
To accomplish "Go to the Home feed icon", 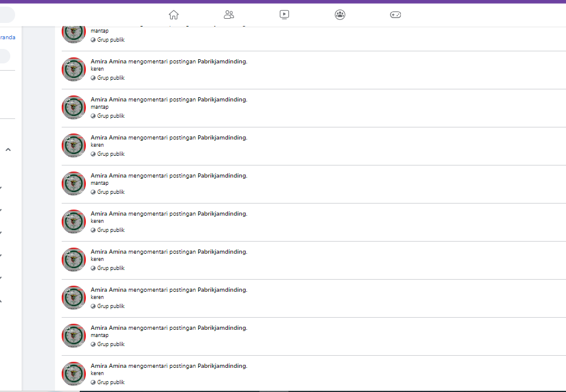I will (x=174, y=14).
